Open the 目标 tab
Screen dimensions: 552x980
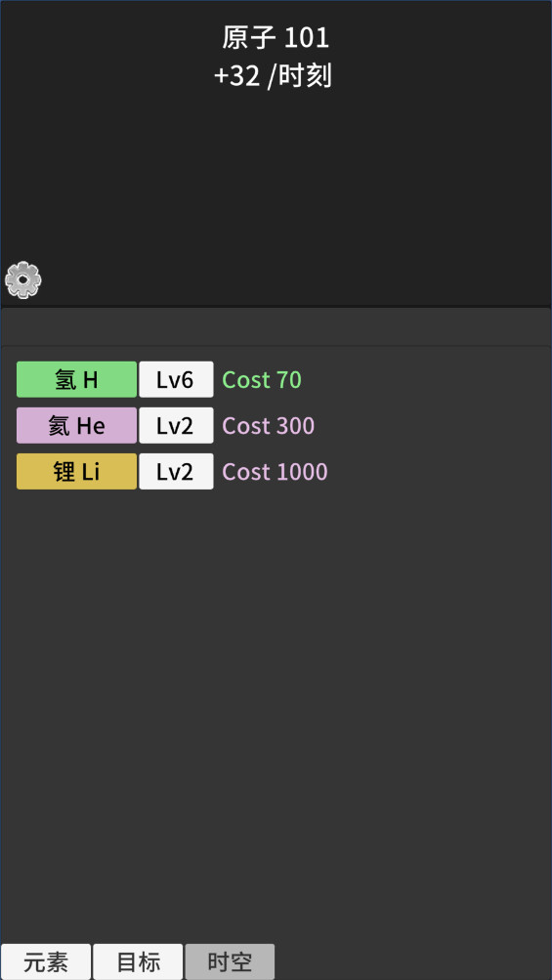138,961
